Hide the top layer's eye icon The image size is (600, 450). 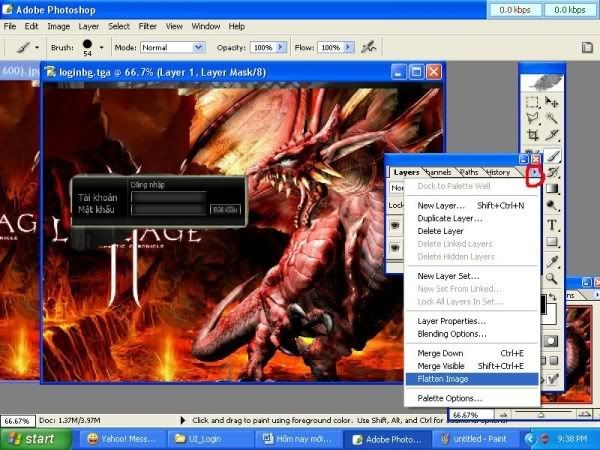[395, 225]
